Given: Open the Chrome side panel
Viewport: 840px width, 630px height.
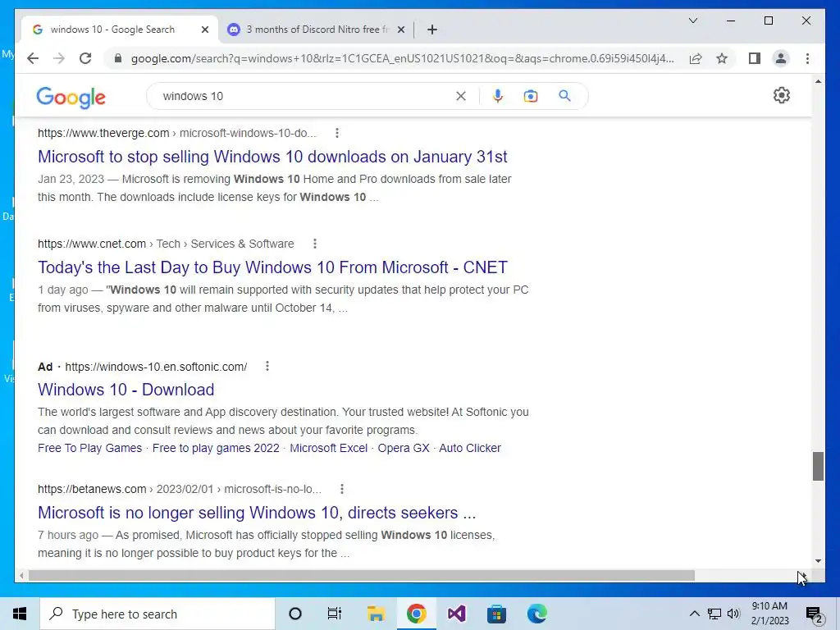Looking at the screenshot, I should tap(755, 58).
